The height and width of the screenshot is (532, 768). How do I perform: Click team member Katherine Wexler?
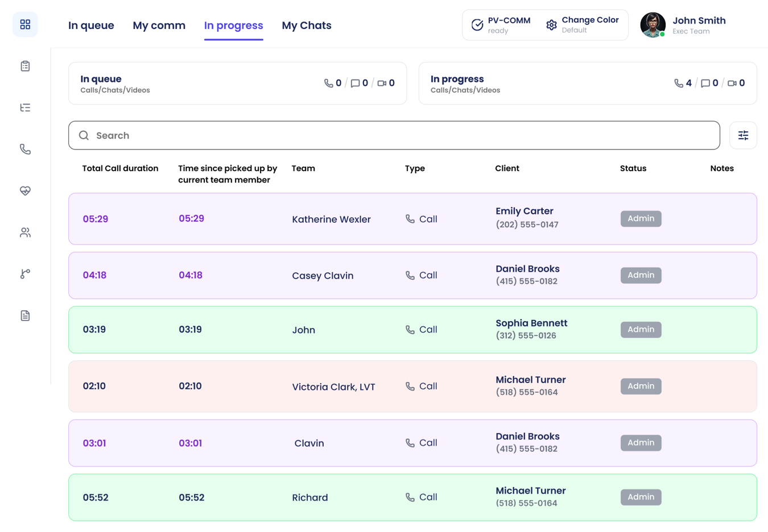click(x=331, y=219)
